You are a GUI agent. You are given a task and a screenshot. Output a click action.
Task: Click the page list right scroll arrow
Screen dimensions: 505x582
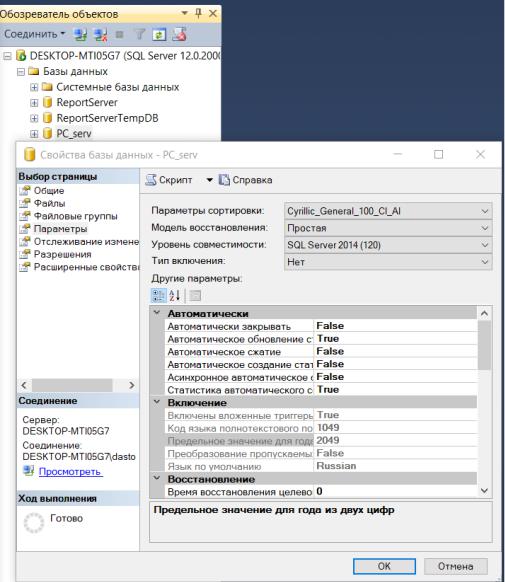point(132,385)
